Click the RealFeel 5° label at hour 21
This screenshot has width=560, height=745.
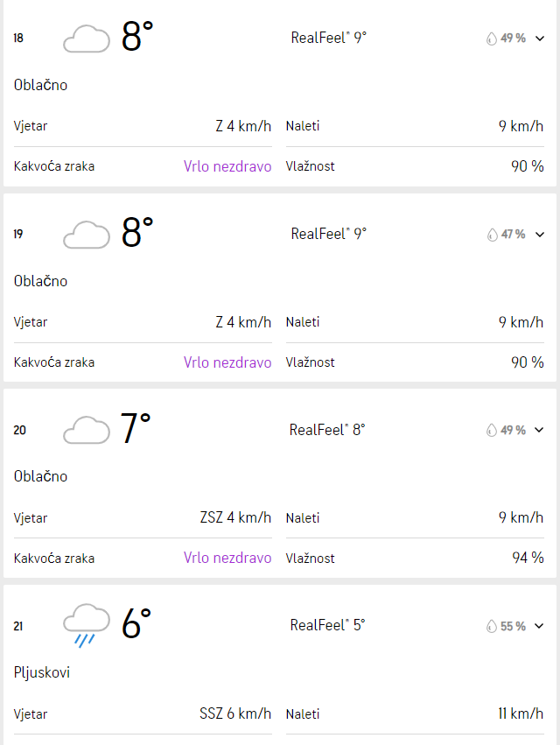point(328,625)
